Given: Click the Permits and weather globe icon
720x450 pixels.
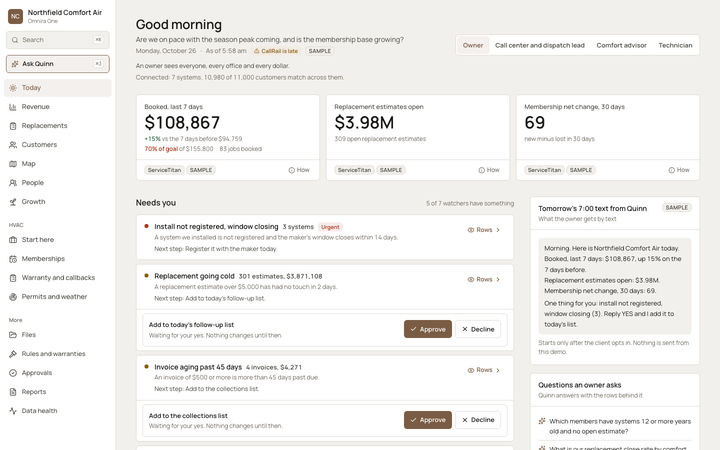Looking at the screenshot, I should (x=13, y=297).
